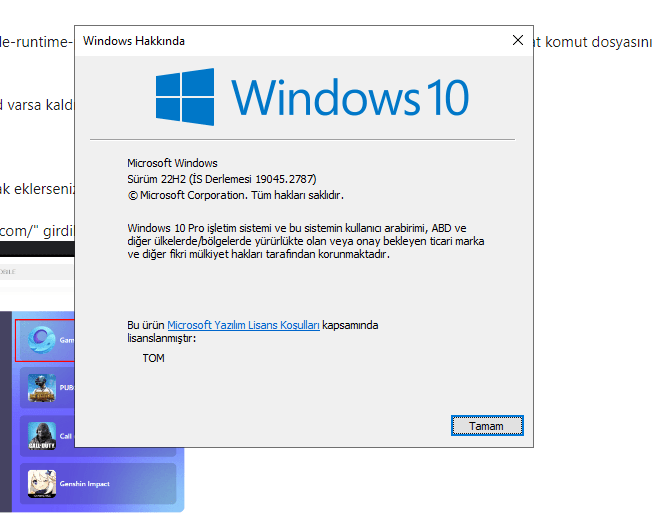Click the Microsoft Windows text line
Image resolution: width=652 pixels, height=515 pixels.
[172, 163]
